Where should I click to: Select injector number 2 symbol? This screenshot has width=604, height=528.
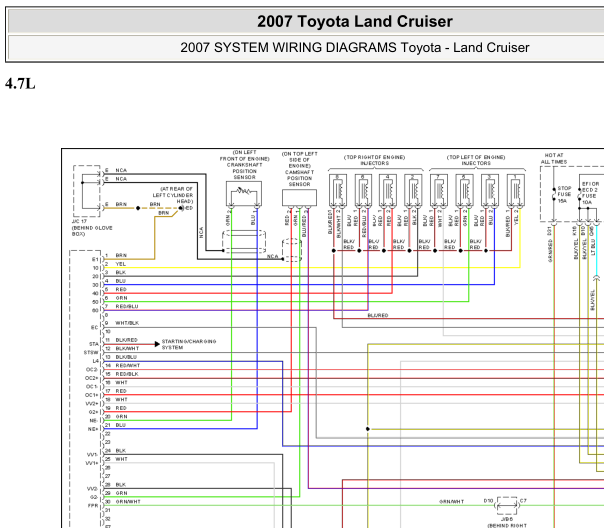point(413,191)
